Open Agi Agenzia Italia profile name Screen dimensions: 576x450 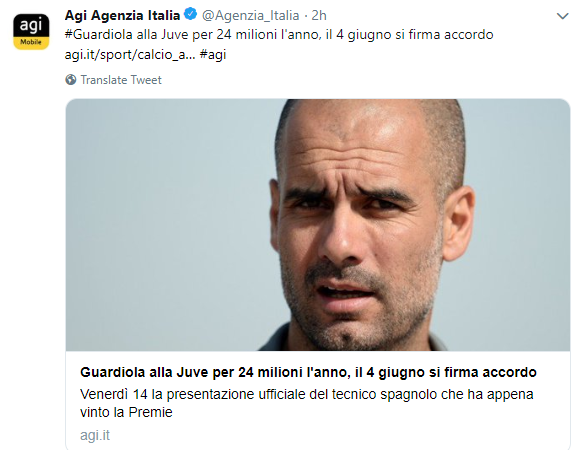122,15
